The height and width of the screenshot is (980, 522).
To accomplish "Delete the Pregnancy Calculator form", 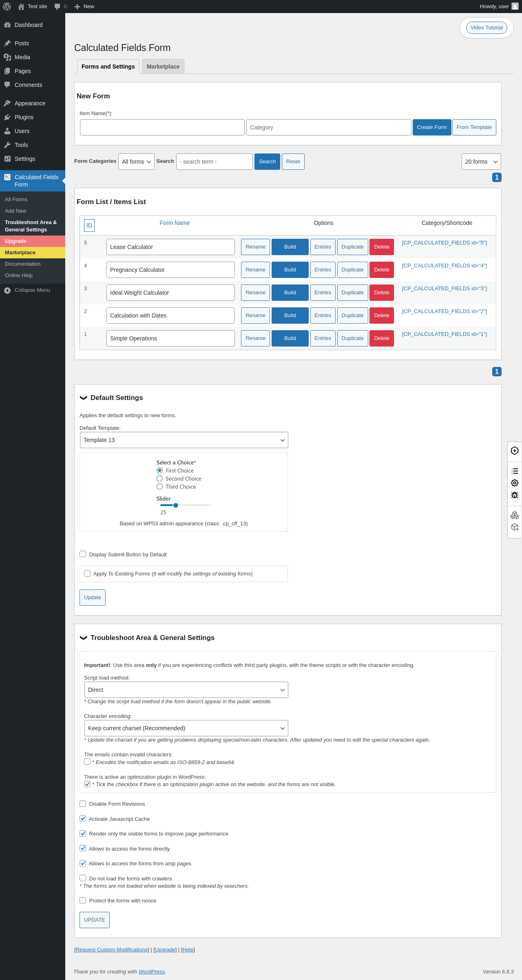I will 382,270.
